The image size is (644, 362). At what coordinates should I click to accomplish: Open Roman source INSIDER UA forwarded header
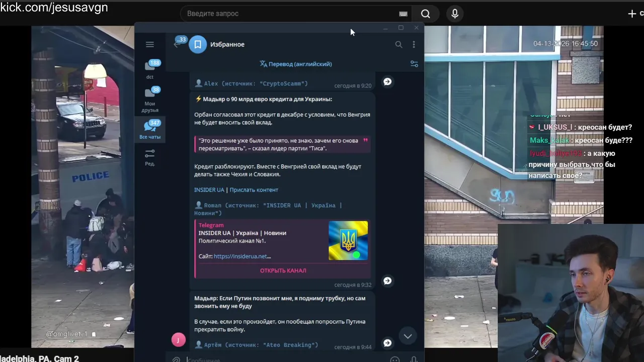tap(268, 209)
